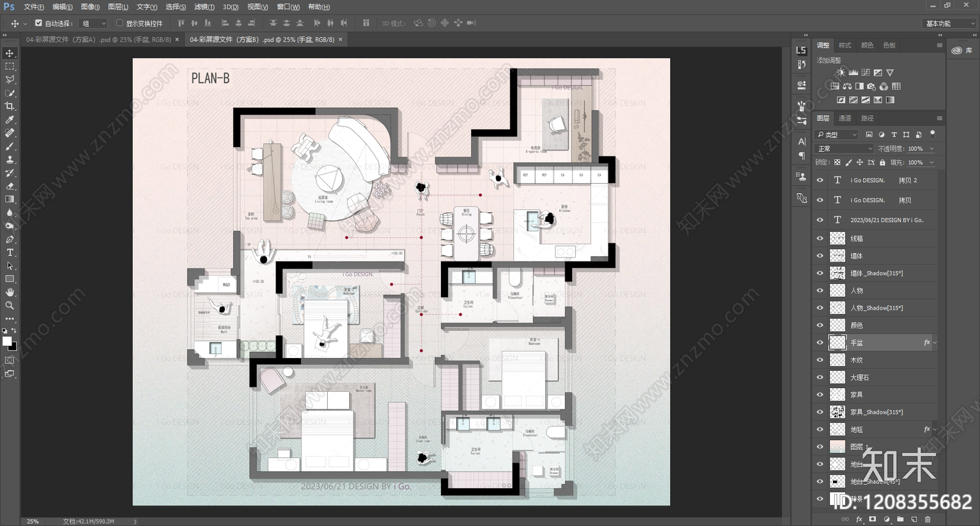Viewport: 980px width, 526px height.
Task: Select the Horizontal Type tool
Action: 10,253
